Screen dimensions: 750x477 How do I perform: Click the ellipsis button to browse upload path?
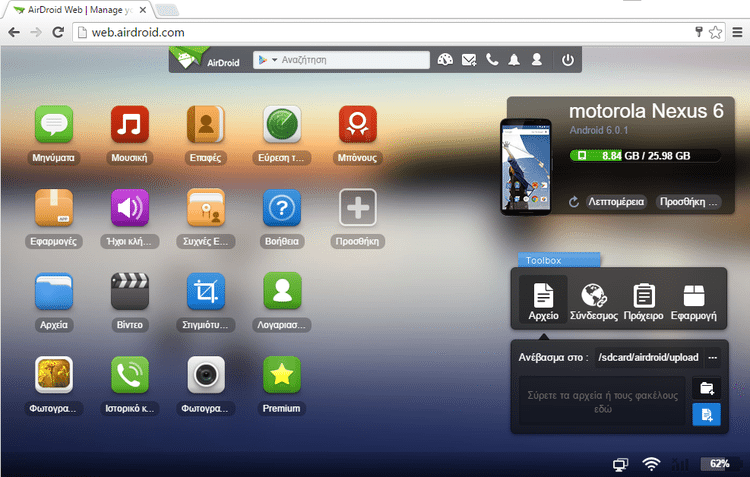(x=713, y=357)
